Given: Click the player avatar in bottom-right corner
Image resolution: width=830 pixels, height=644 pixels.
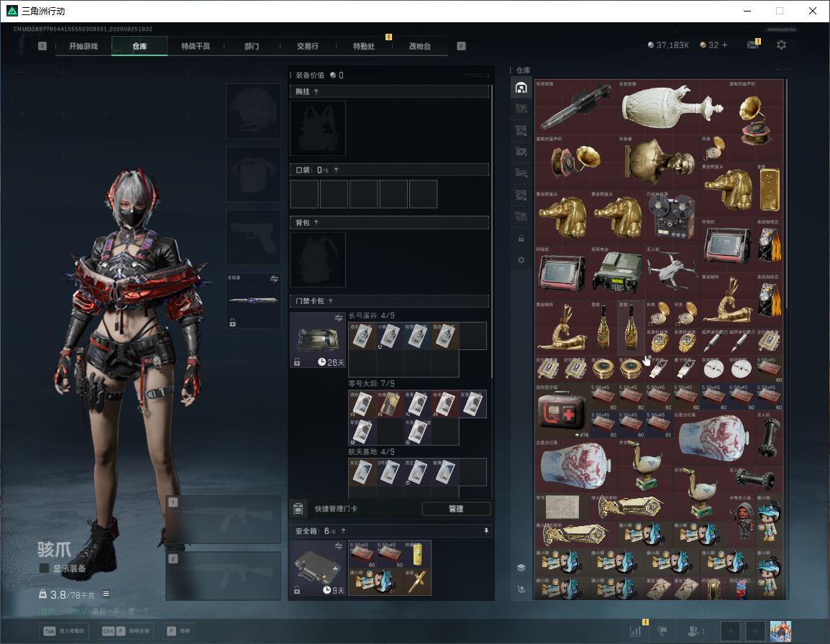Looking at the screenshot, I should [x=780, y=631].
